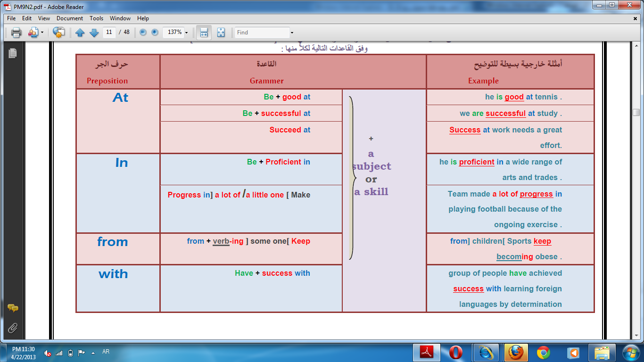
Task: Open the Edit menu
Action: pyautogui.click(x=27, y=18)
